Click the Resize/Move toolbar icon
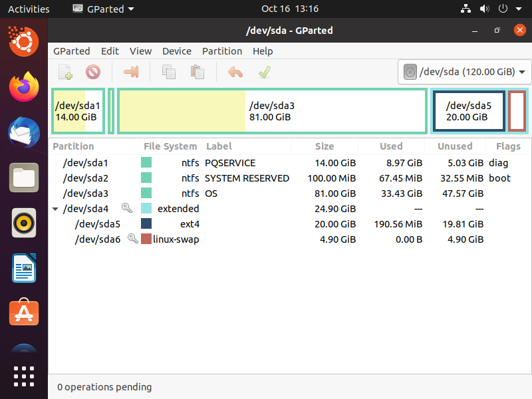This screenshot has height=399, width=532. pos(131,72)
